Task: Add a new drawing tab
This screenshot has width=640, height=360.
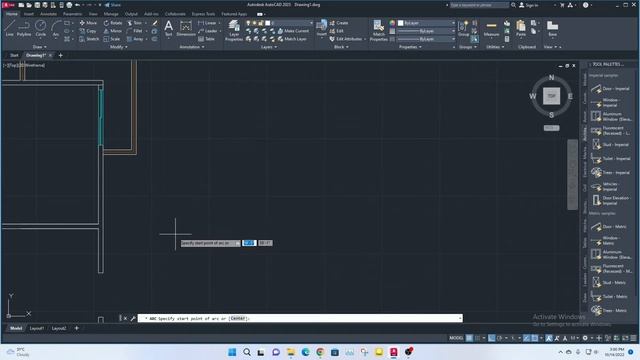Action: (x=60, y=56)
